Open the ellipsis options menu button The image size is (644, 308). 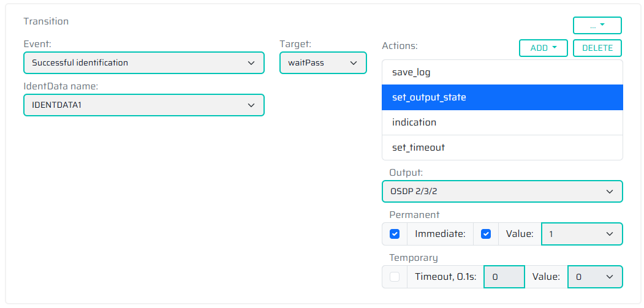tap(597, 26)
